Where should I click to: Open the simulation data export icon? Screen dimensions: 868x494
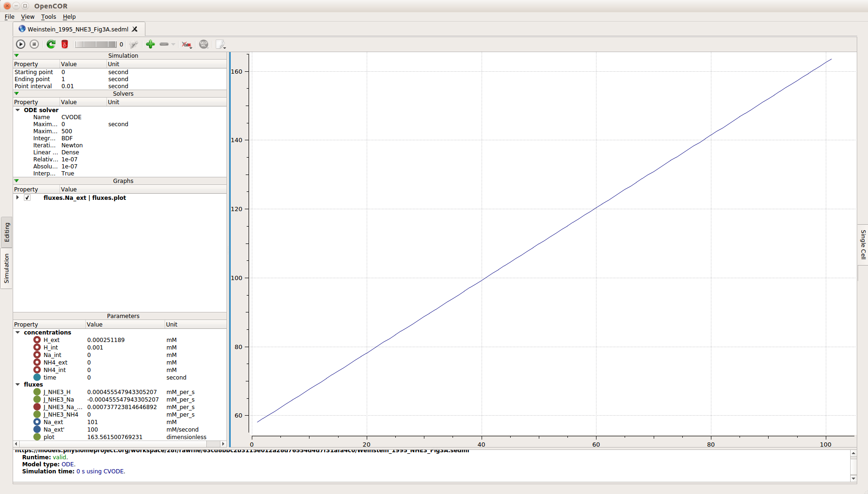(x=220, y=44)
